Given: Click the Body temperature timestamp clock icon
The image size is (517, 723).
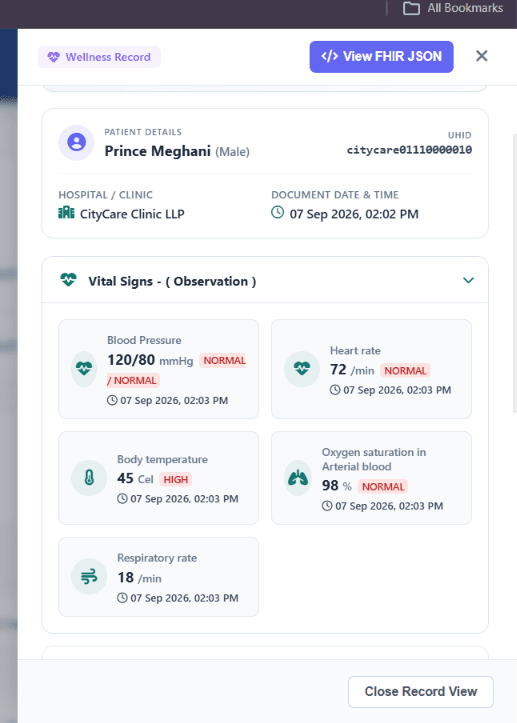Looking at the screenshot, I should [122, 498].
